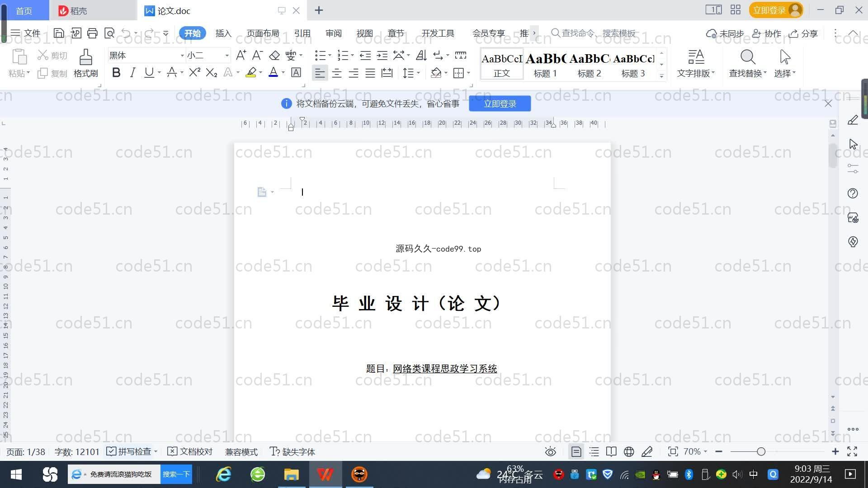868x488 pixels.
Task: Select justify text alignment
Action: pos(370,73)
